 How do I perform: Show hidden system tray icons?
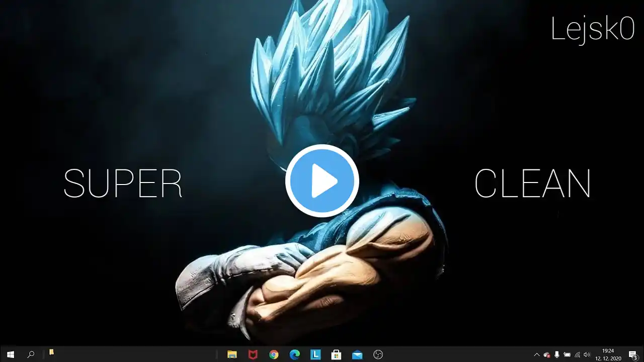536,354
